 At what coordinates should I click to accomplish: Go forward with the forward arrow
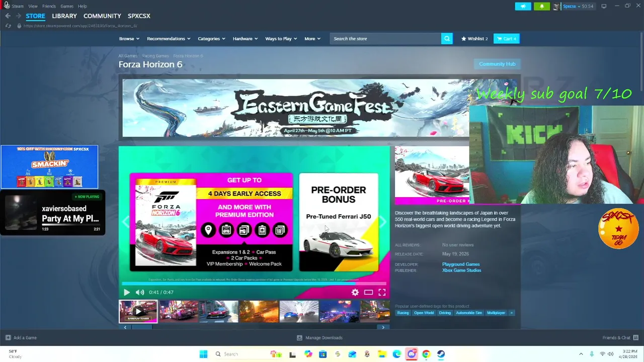pos(19,16)
